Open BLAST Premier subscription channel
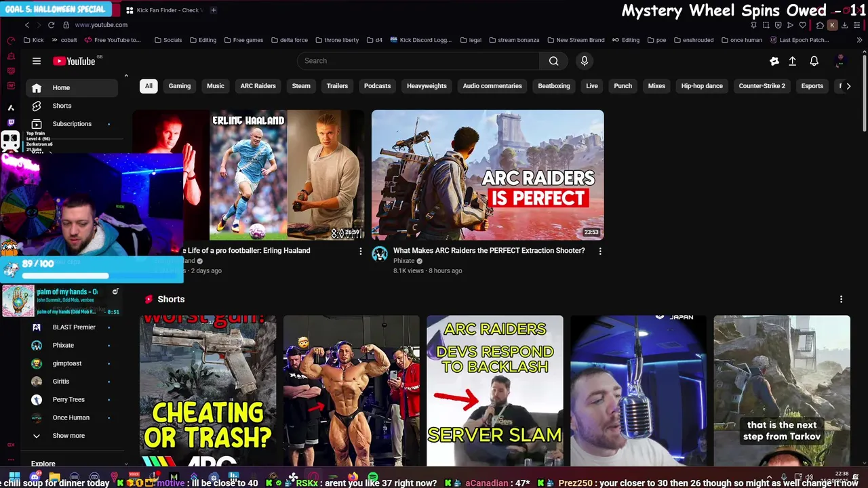The width and height of the screenshot is (868, 488). pos(73,327)
